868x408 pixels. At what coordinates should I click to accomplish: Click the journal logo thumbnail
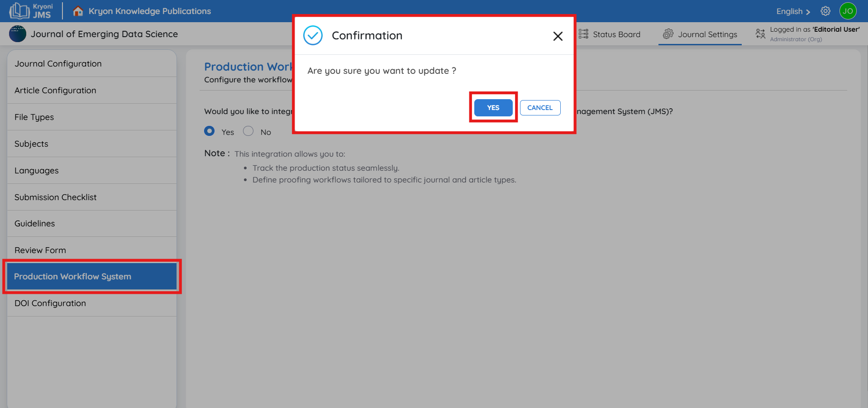[18, 34]
